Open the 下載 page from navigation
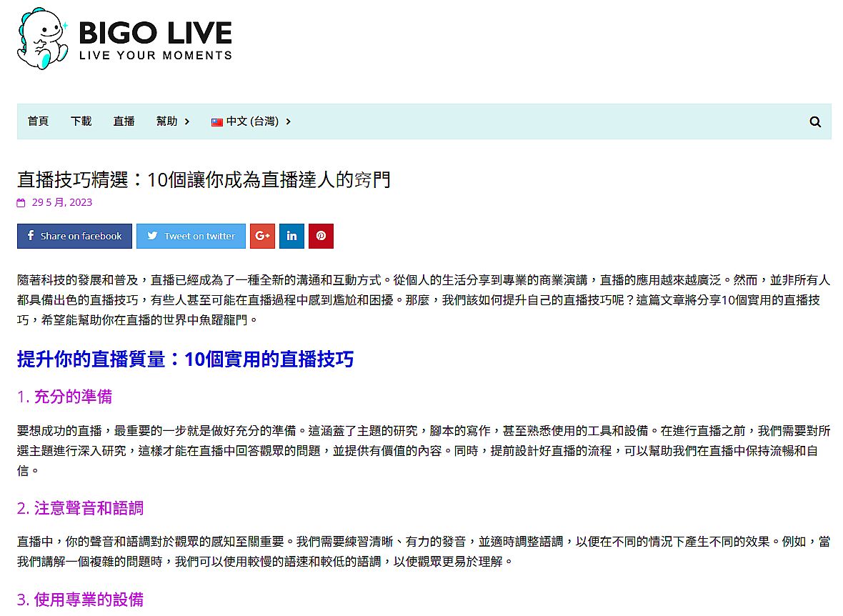Image resolution: width=843 pixels, height=616 pixels. pos(81,121)
